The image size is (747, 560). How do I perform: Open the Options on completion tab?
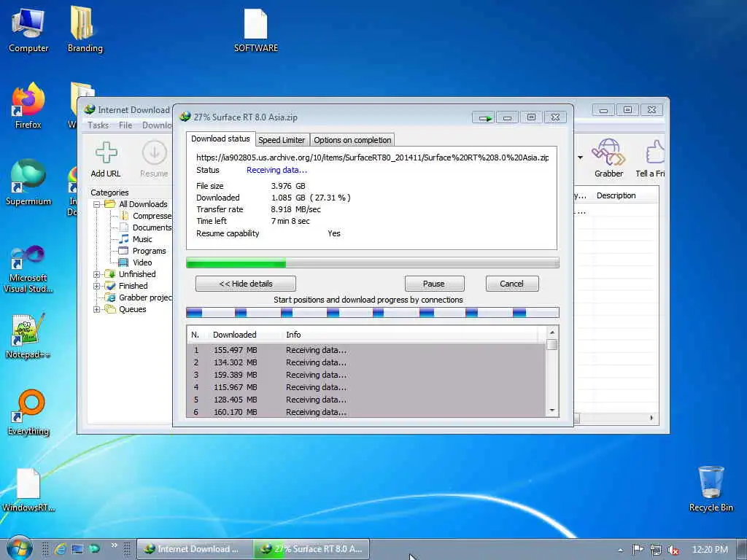coord(352,140)
